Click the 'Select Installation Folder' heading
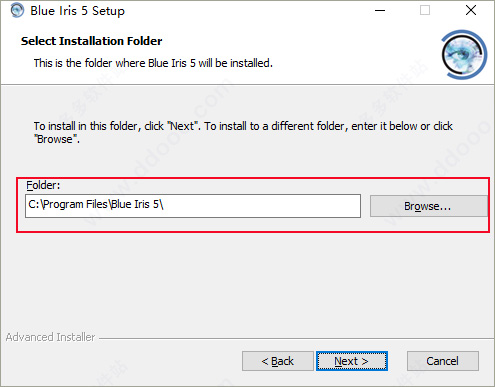This screenshot has width=495, height=387. (x=92, y=41)
